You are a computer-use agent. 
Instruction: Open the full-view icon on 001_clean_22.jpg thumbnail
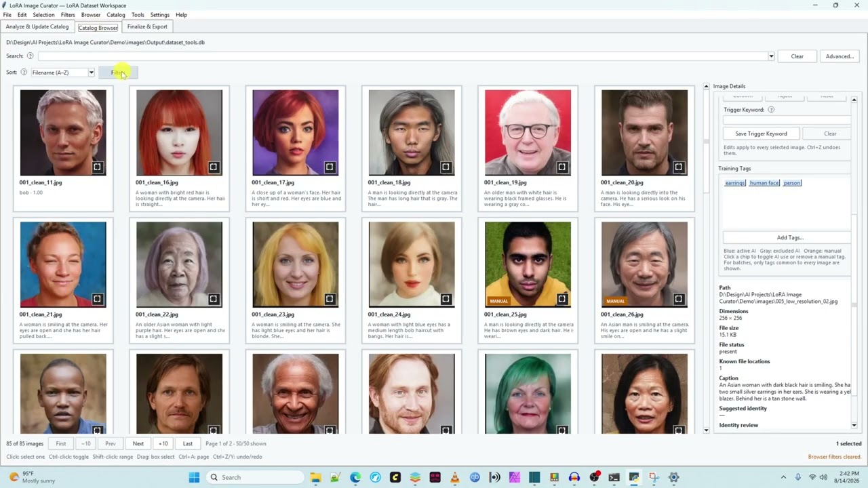click(x=213, y=299)
